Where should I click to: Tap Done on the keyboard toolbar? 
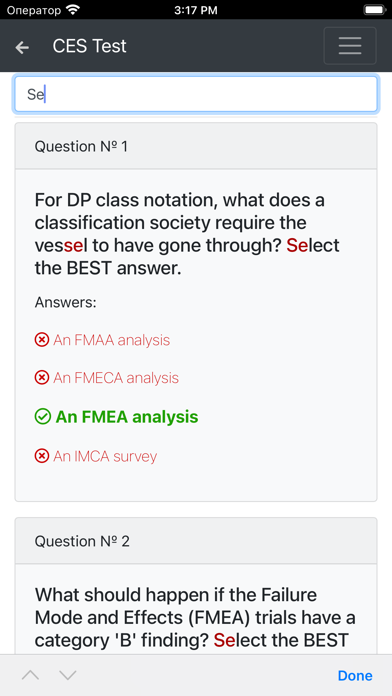(355, 676)
